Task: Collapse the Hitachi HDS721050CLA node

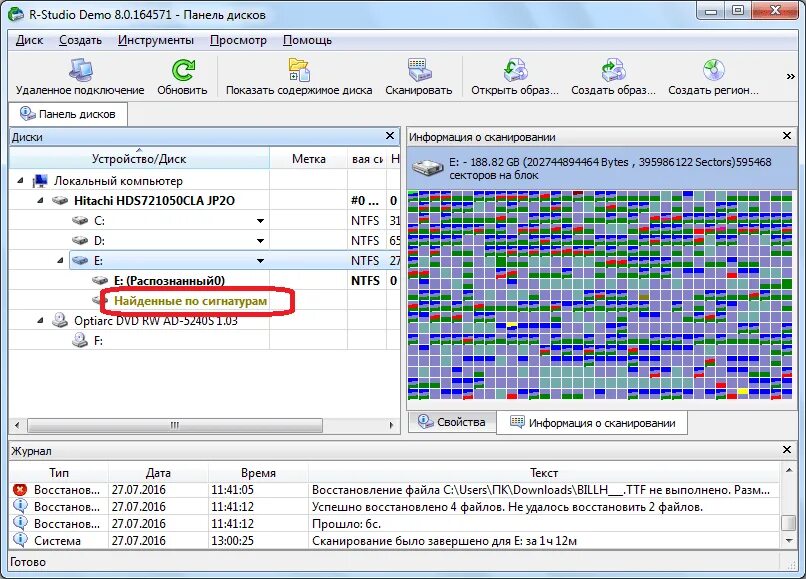Action: (40, 201)
